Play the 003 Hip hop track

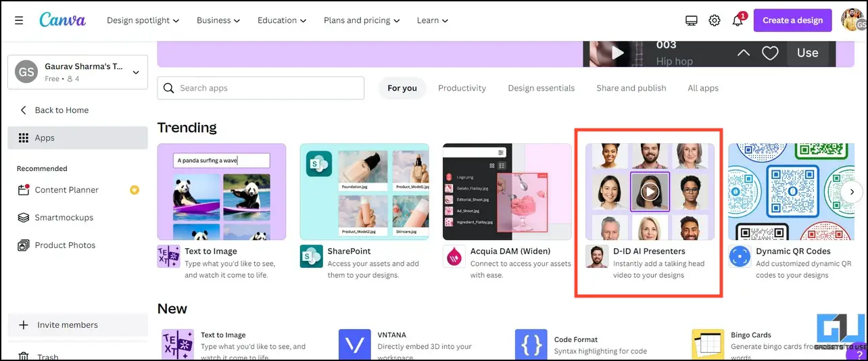tap(617, 53)
